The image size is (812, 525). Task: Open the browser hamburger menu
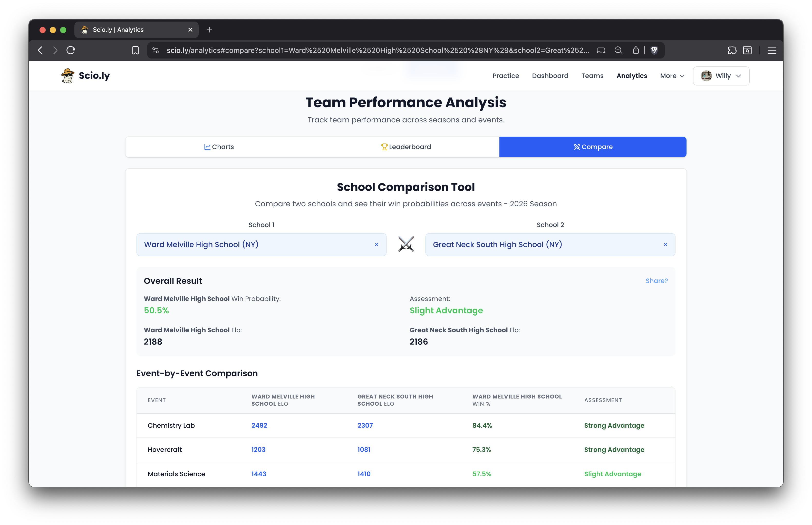tap(772, 51)
